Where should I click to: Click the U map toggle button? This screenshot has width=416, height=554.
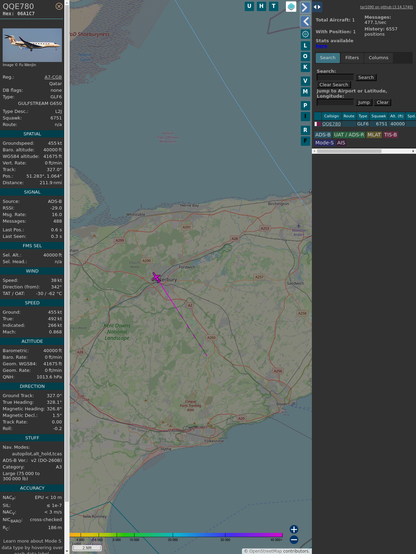point(249,6)
